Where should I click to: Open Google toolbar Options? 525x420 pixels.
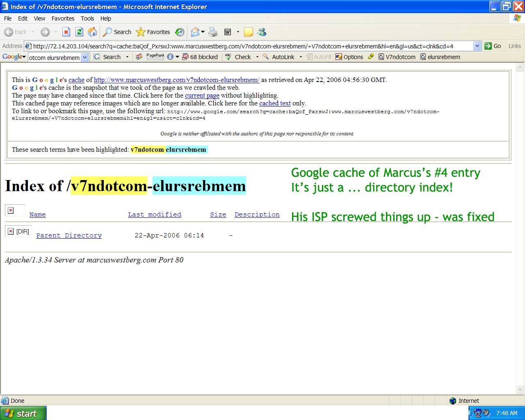coord(349,57)
